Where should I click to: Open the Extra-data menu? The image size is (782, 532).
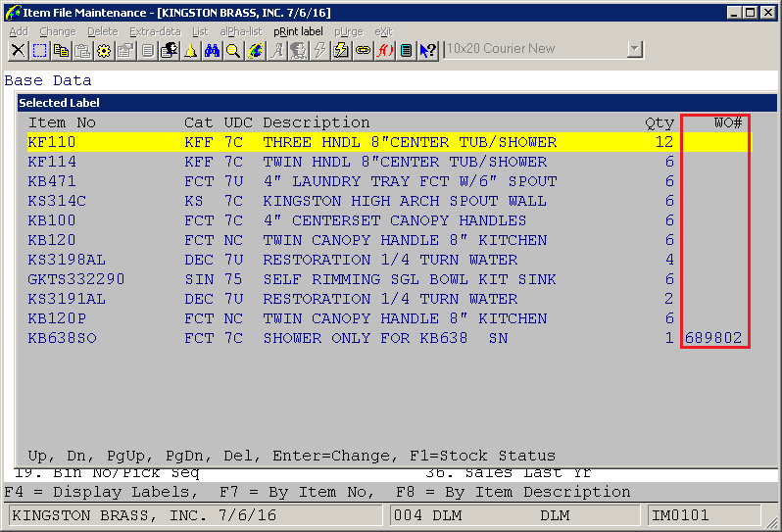pos(155,31)
